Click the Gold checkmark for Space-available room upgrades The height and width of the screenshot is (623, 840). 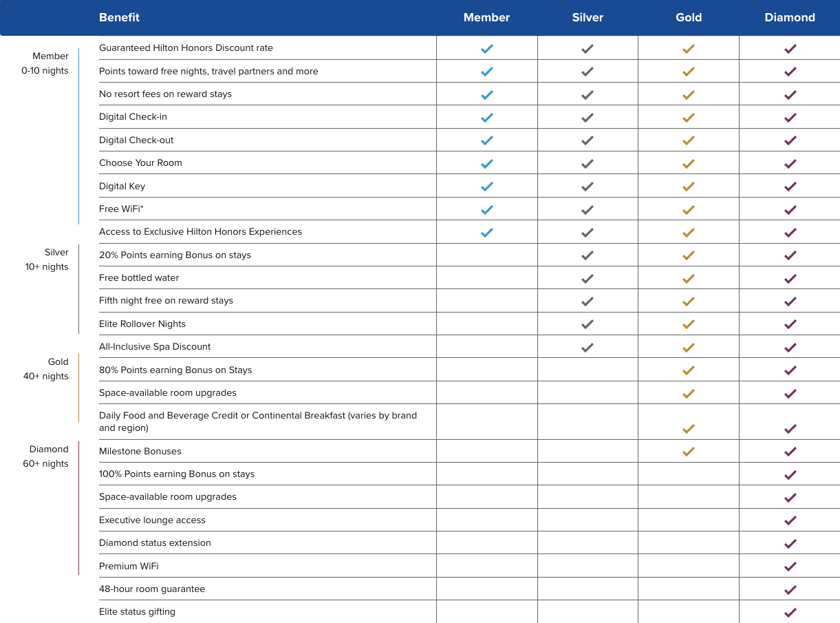(x=689, y=394)
